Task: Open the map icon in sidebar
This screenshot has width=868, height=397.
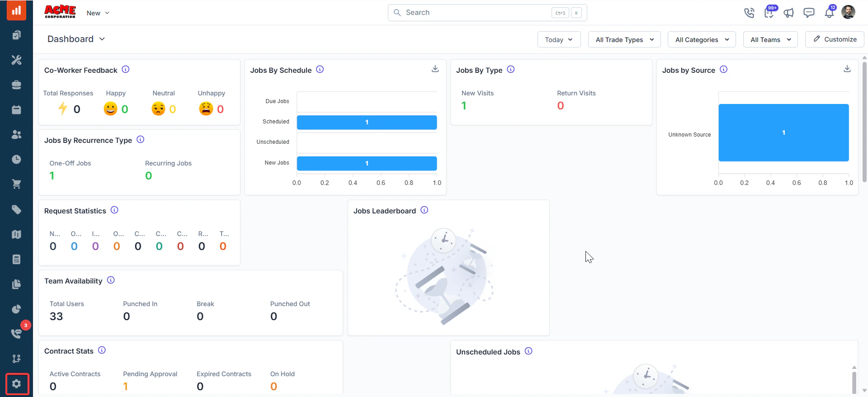Action: pos(16,234)
